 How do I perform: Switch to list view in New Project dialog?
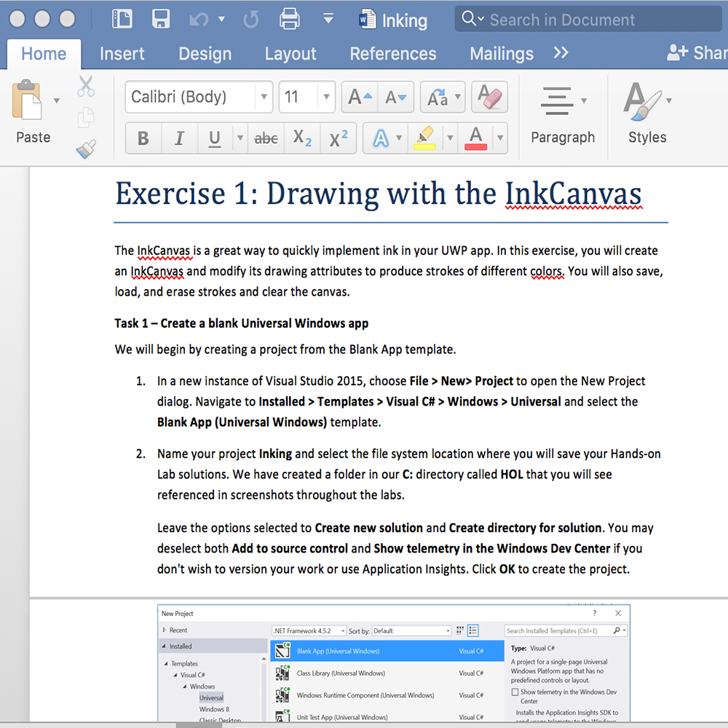(x=473, y=630)
